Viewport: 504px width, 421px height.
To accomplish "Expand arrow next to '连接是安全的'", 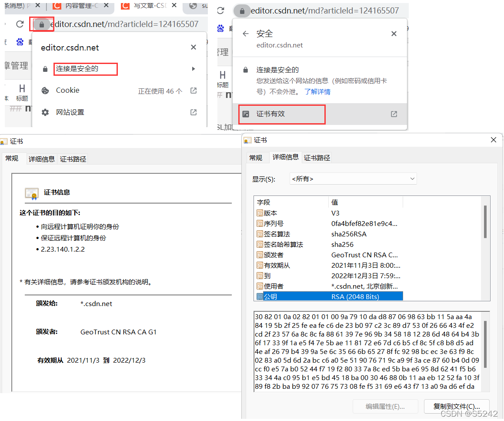I will click(194, 69).
